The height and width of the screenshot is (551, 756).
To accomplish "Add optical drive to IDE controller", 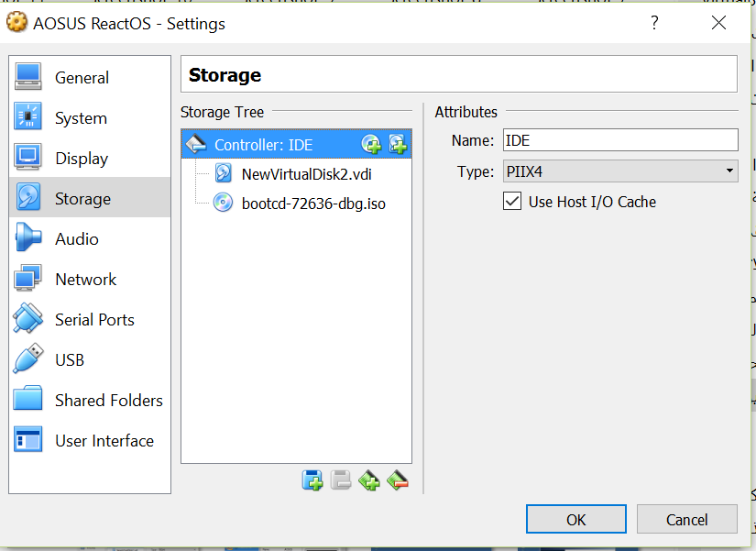I will pos(371,144).
